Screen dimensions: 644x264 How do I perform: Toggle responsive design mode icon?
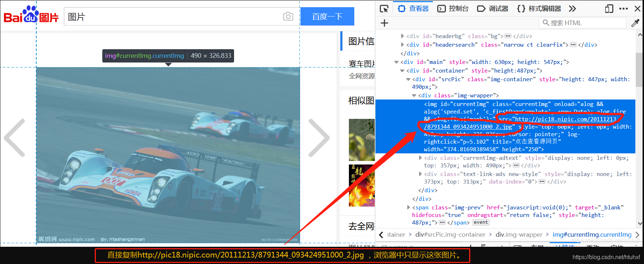(x=609, y=9)
